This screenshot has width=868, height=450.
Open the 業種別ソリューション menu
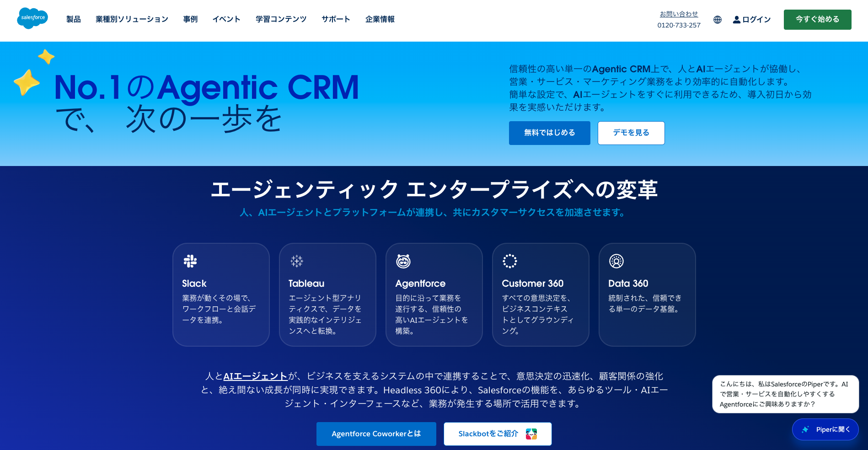(x=132, y=19)
